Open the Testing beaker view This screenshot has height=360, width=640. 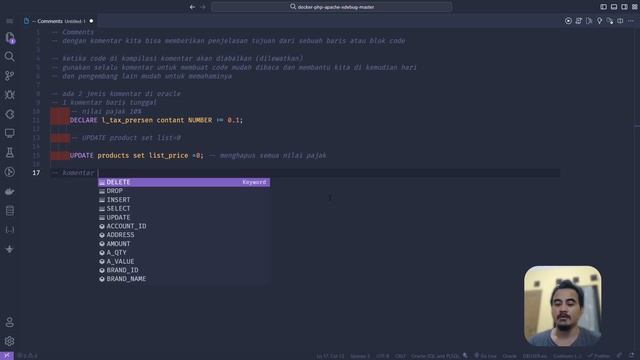pyautogui.click(x=10, y=153)
